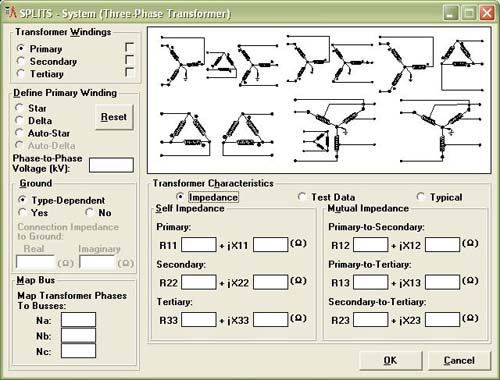Viewport: 500px width, 380px height.
Task: Select the Primary winding radio button
Action: [x=21, y=49]
